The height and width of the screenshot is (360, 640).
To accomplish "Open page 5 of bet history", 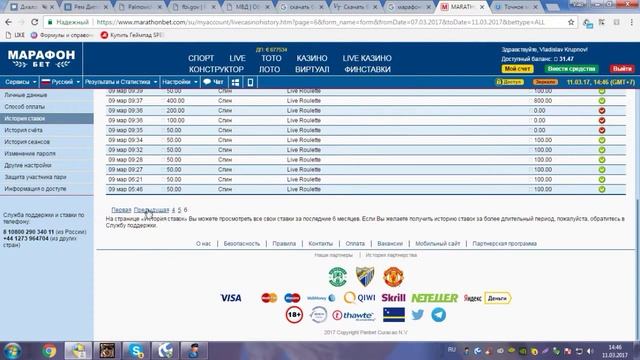I will tap(179, 210).
